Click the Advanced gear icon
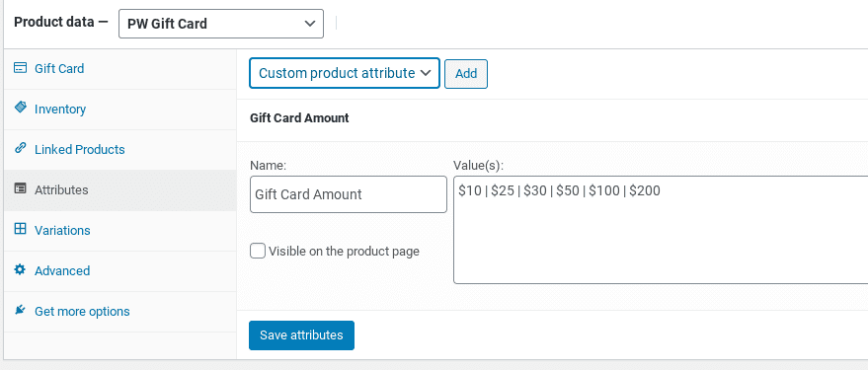This screenshot has height=370, width=868. pyautogui.click(x=20, y=270)
